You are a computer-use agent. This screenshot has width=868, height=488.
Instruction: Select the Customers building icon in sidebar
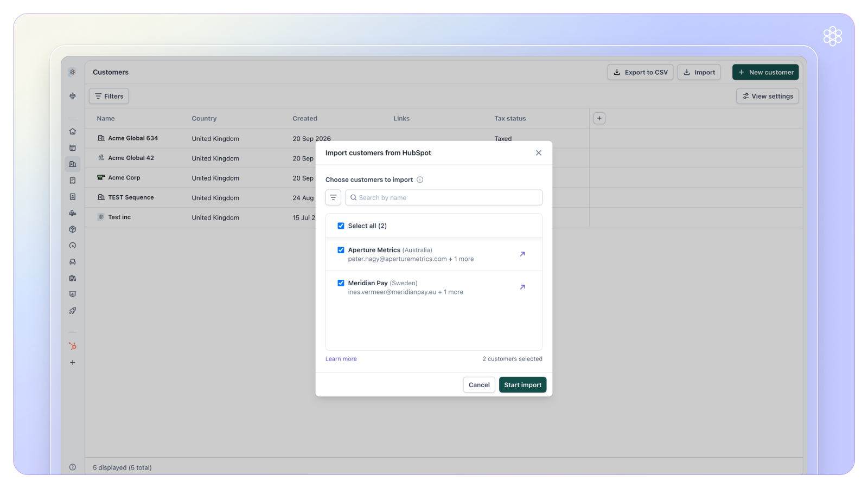click(x=73, y=164)
